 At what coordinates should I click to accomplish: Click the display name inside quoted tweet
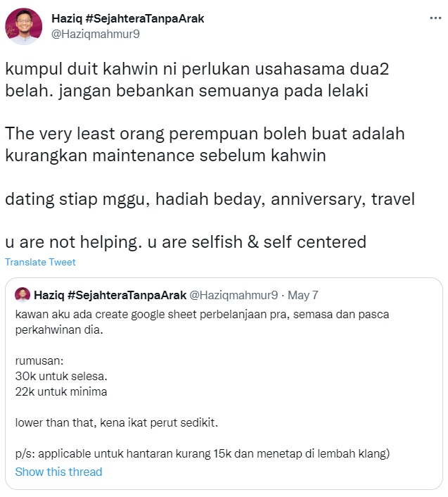click(108, 294)
